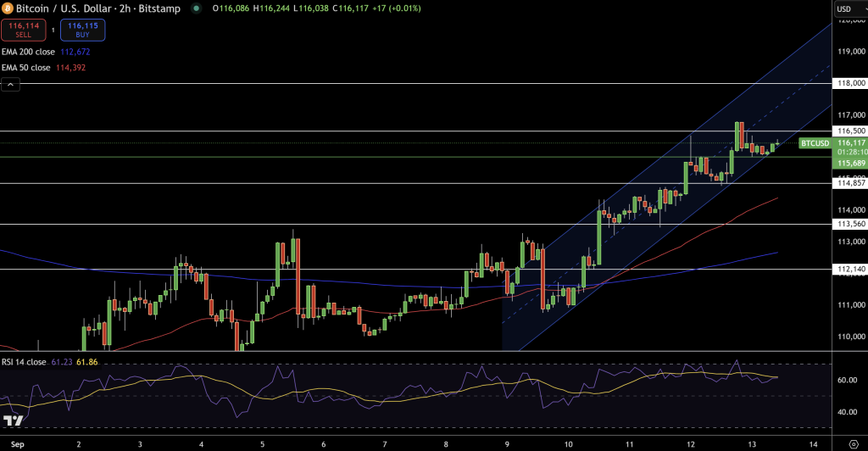Click the TradingView logo watermark icon

coord(14,421)
